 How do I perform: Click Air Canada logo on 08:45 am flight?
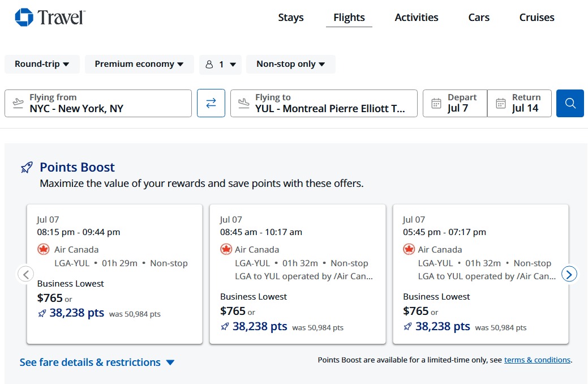coord(226,249)
